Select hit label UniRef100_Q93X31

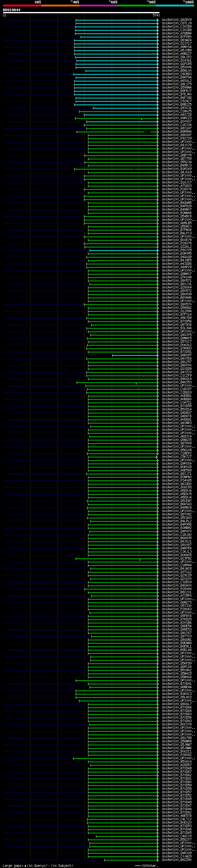[176, 108]
